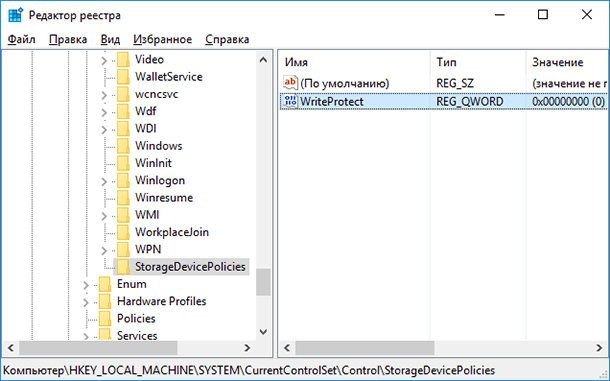Click the WDI folder icon

click(x=123, y=128)
